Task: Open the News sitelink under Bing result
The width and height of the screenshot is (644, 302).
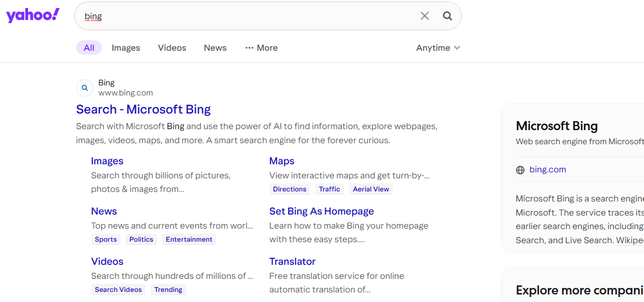Action: pyautogui.click(x=104, y=211)
